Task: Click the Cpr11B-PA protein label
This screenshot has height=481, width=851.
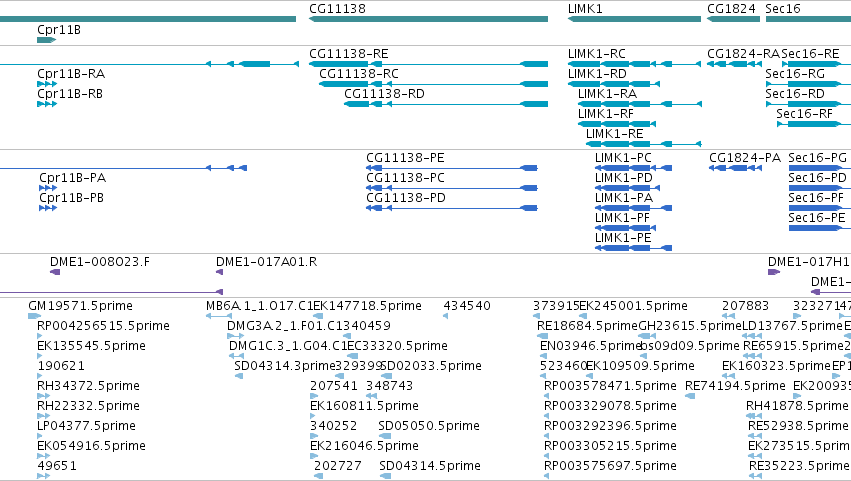Action: coord(72,178)
